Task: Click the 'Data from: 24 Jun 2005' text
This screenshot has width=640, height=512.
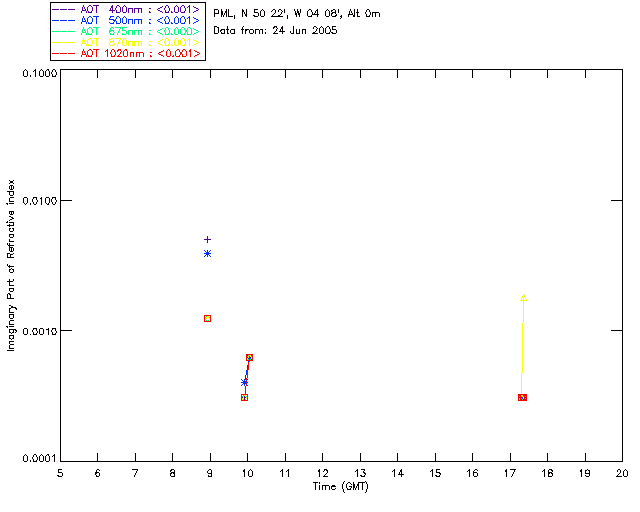Action: (x=275, y=31)
